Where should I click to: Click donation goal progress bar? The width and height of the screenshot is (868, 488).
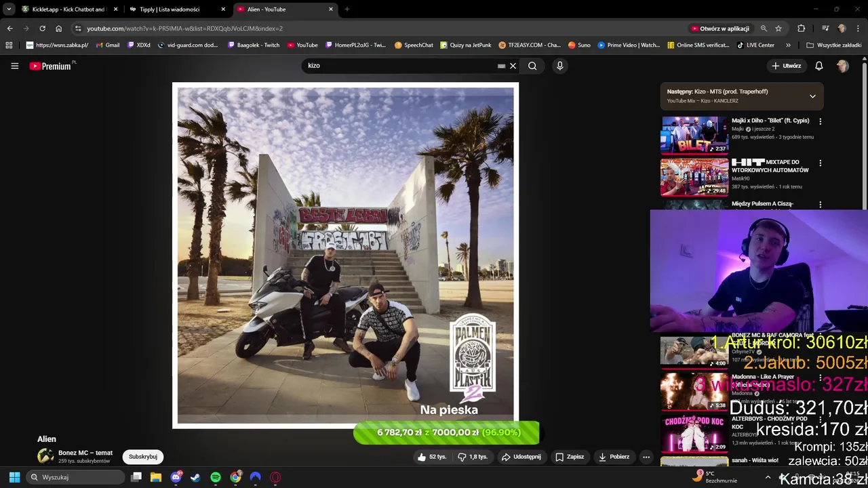446,432
